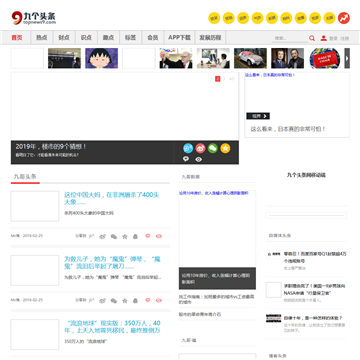Open headline 这位中国大妈，在非洲屠杀了400头大象
360x360 pixels.
pos(112,199)
